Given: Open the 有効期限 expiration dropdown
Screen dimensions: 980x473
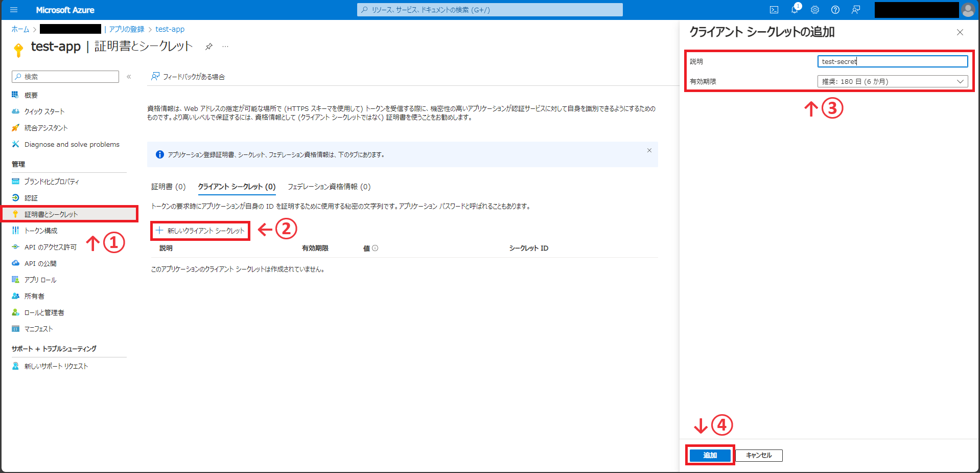Looking at the screenshot, I should click(892, 81).
